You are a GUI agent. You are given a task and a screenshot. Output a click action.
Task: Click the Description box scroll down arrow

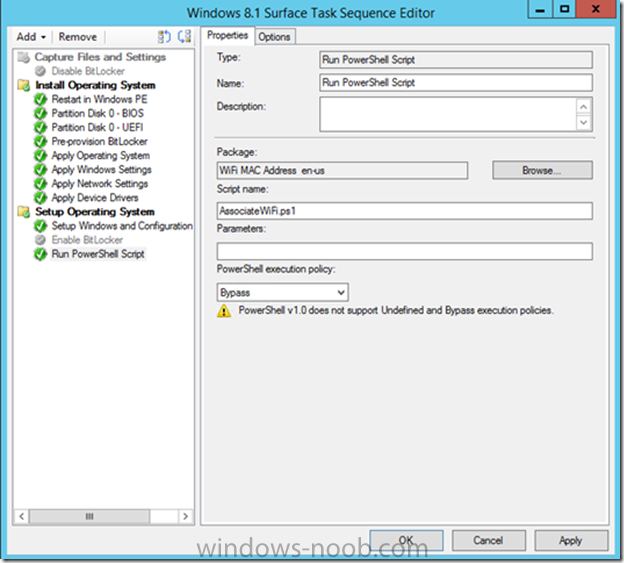[583, 123]
